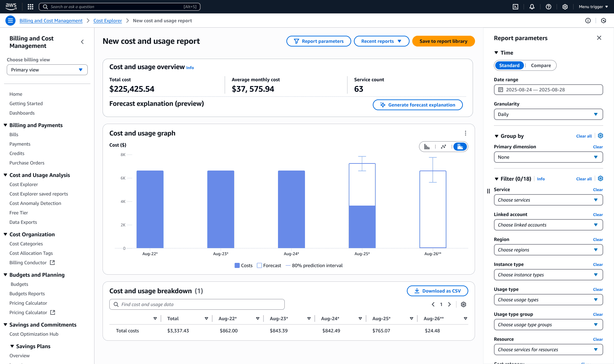Collapse the Time section
Viewport: 614px width, 364px height.
coord(496,53)
